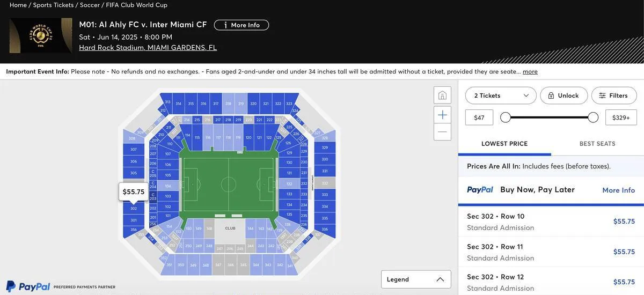Expand the Legend panel

pos(416,279)
